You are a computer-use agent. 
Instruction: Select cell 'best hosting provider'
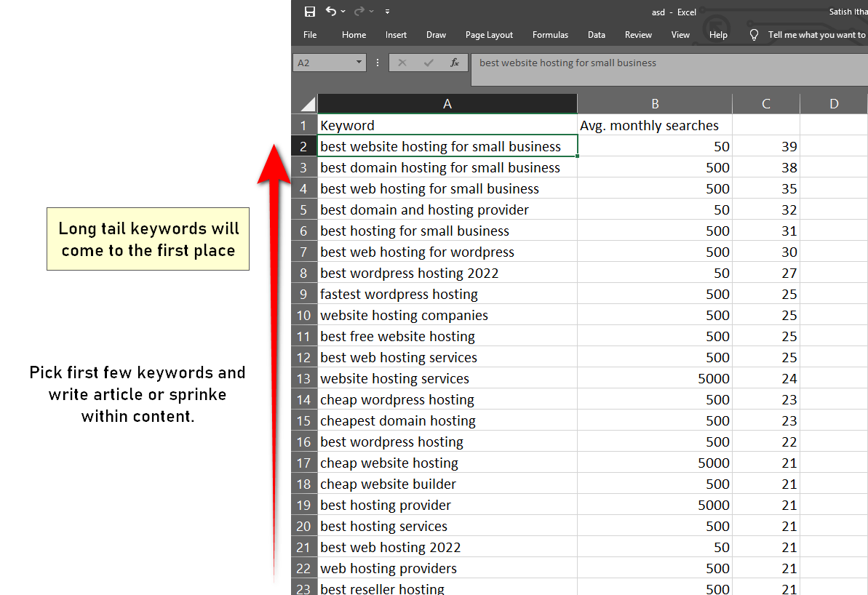point(447,506)
